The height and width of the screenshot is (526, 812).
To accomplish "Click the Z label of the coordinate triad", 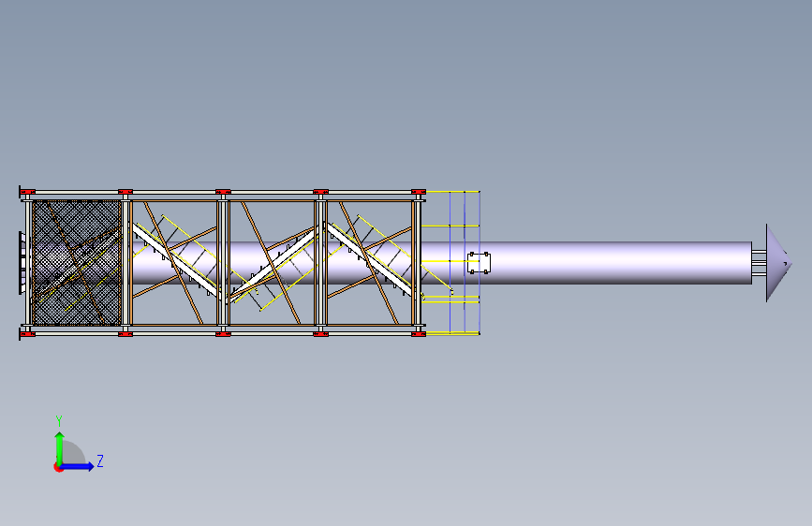I will (100, 460).
